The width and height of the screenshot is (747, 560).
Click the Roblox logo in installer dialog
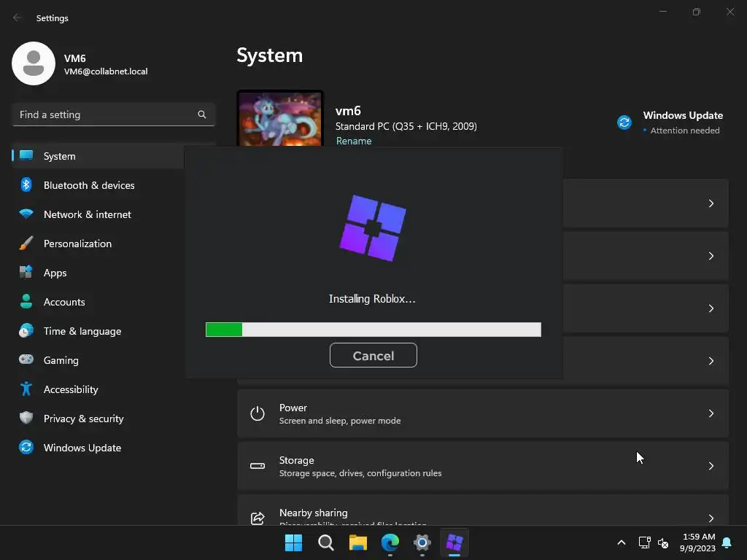(x=373, y=228)
